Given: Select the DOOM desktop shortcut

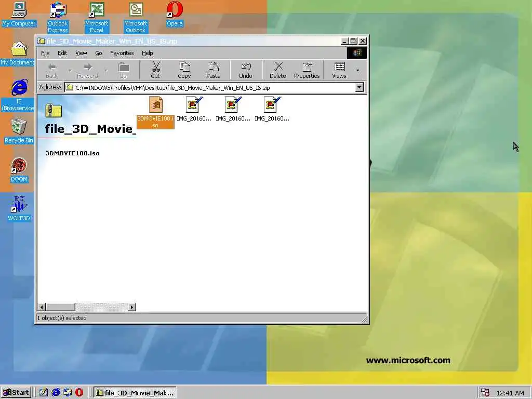Looking at the screenshot, I should click(x=19, y=170).
